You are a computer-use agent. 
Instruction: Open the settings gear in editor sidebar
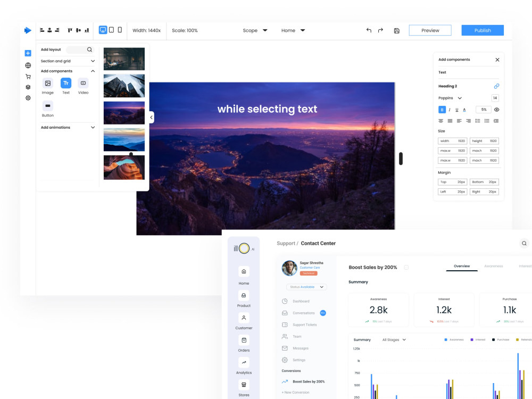click(28, 98)
